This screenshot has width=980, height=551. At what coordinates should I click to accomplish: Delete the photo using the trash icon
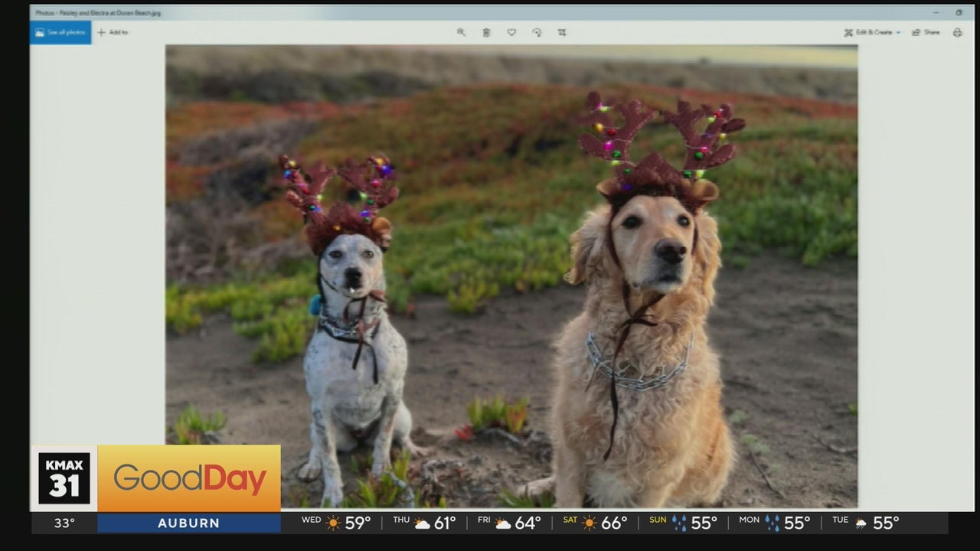click(x=486, y=32)
